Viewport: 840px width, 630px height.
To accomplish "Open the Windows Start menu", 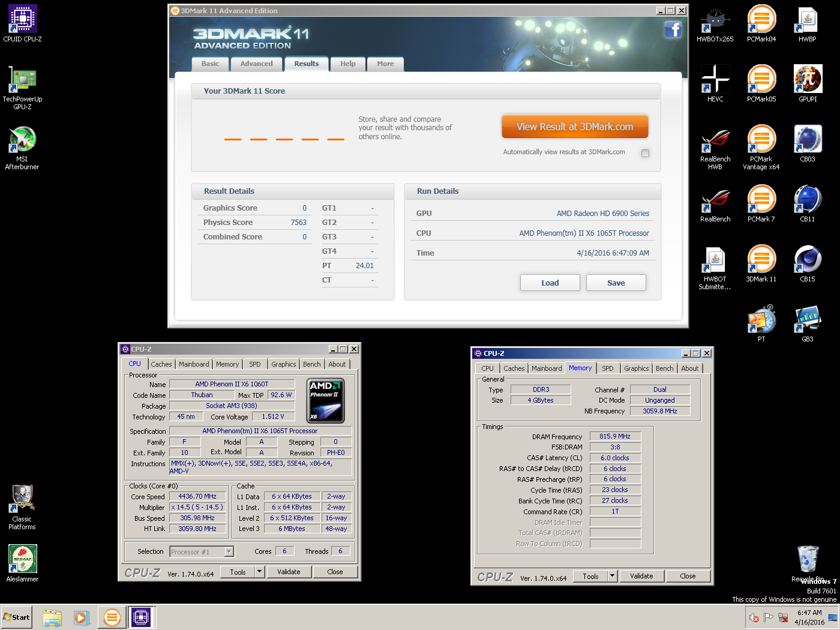I will (16, 617).
